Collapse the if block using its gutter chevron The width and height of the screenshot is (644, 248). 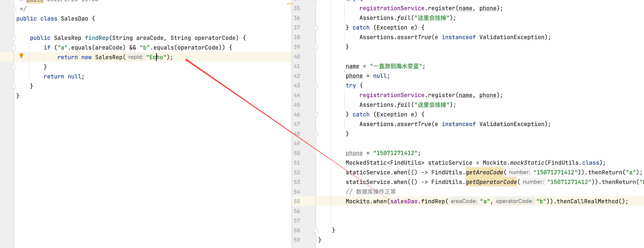click(x=14, y=47)
